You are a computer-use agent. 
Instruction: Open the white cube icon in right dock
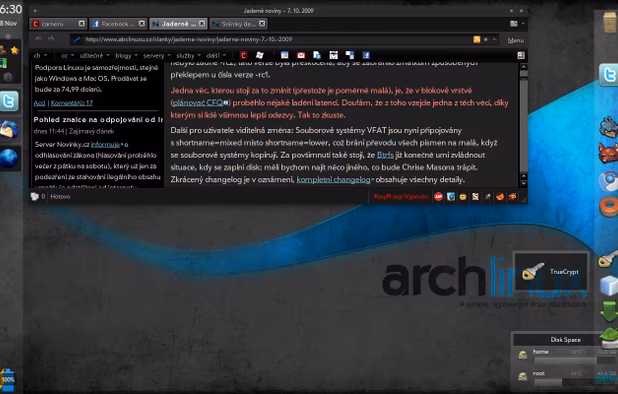point(609,285)
